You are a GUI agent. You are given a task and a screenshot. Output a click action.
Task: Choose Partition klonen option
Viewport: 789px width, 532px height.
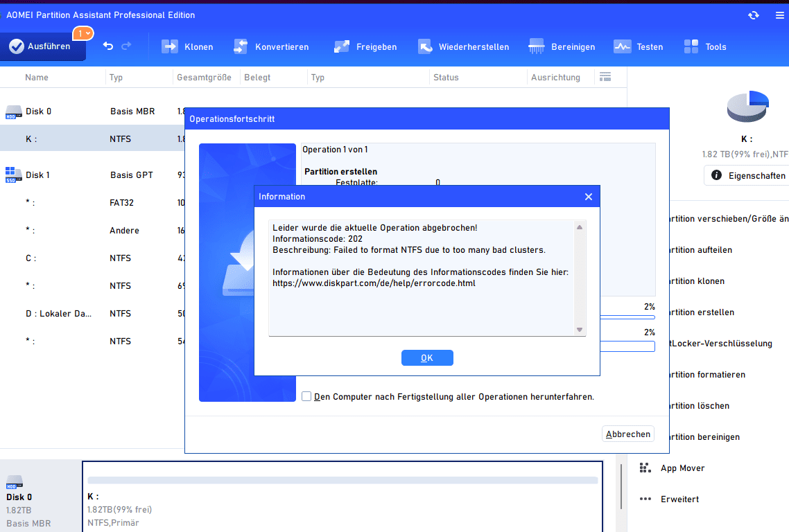697,281
